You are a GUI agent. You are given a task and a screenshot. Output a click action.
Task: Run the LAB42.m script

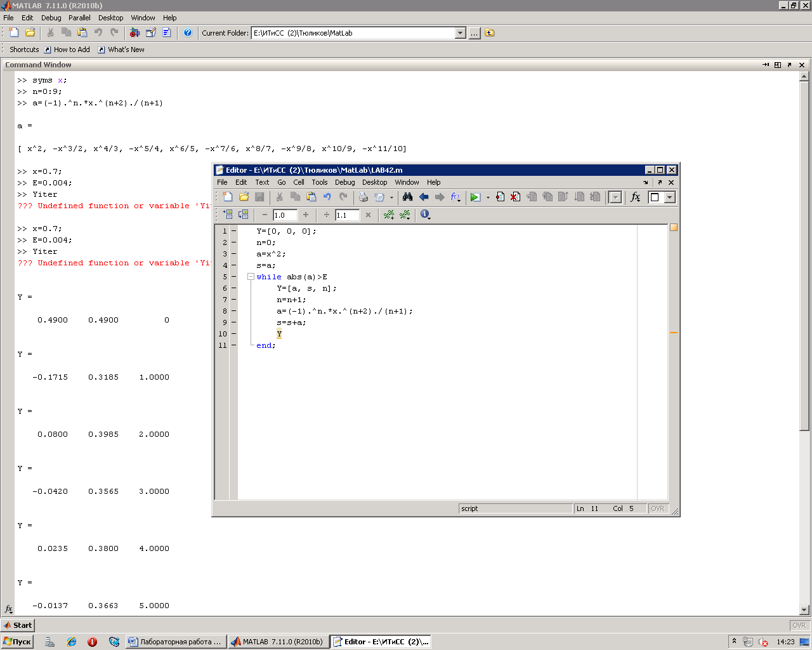point(475,197)
